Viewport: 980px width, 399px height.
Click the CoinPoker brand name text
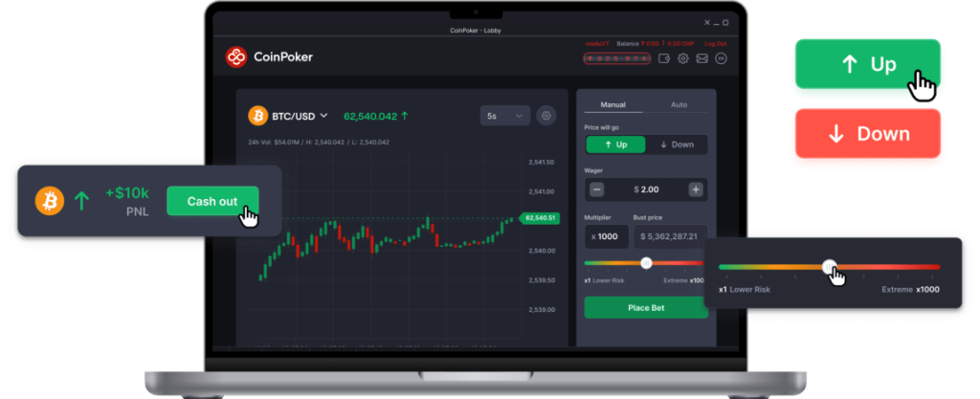[x=283, y=57]
